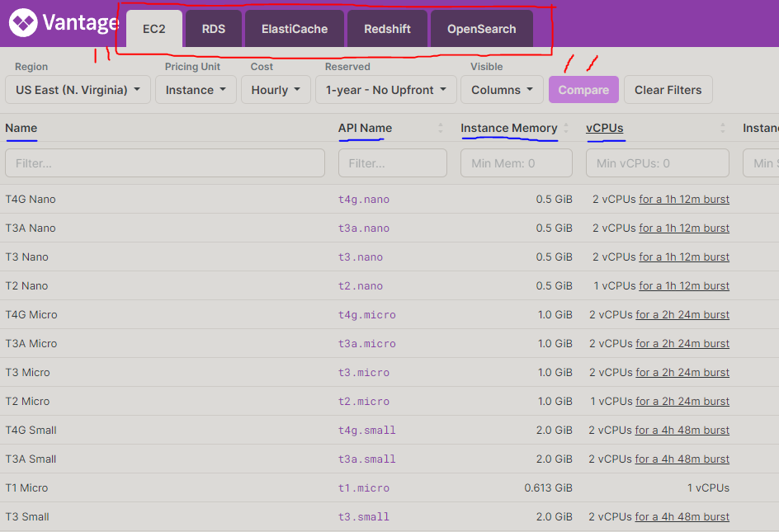Select the T2 Nano row name

(x=27, y=285)
